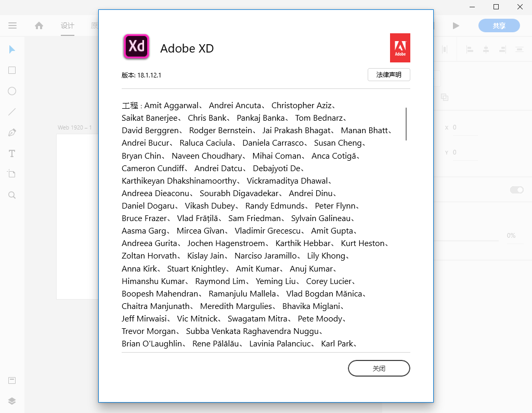Toggle the switch in the properties panel
The width and height of the screenshot is (532, 413).
(516, 190)
